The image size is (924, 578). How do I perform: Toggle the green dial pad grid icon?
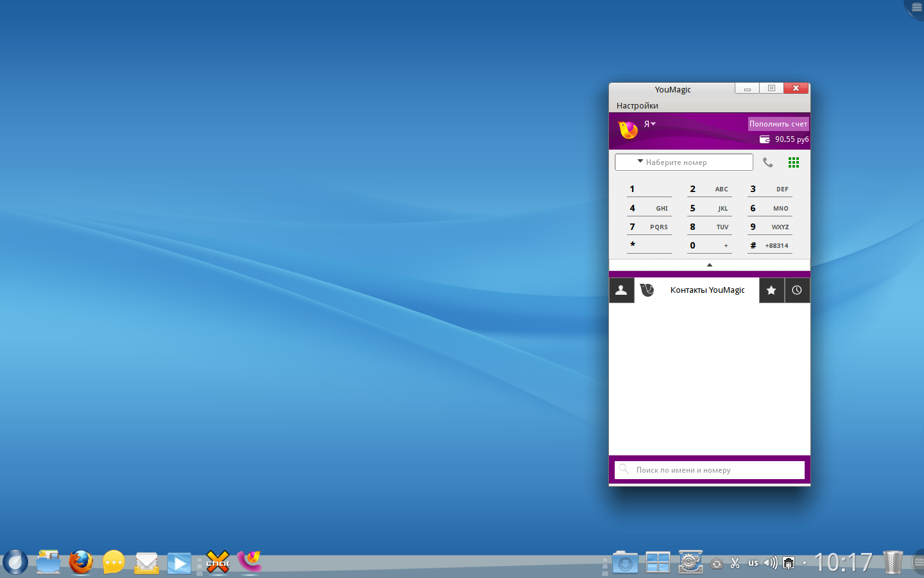794,162
